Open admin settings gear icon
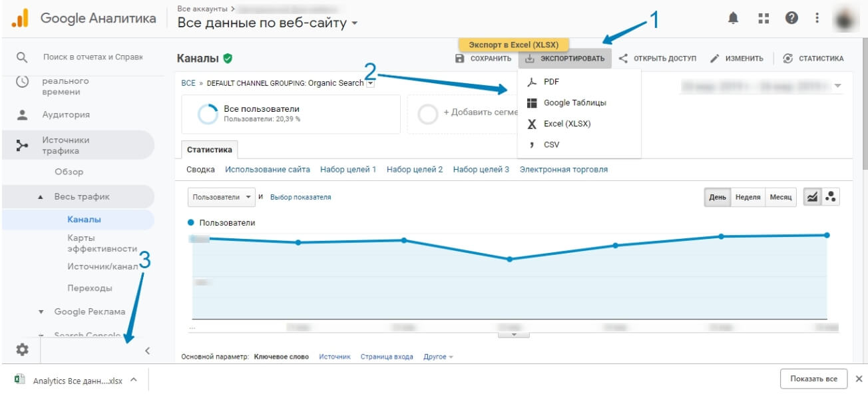This screenshot has height=394, width=868. point(23,349)
